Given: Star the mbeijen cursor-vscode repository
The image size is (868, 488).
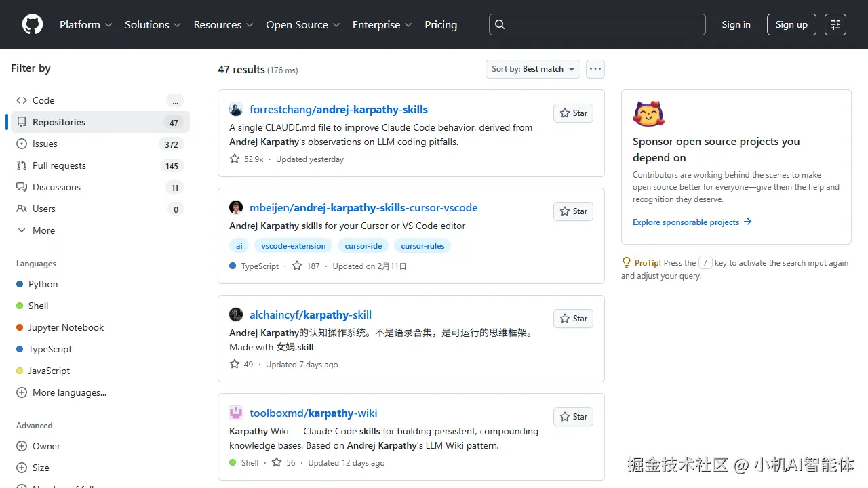Looking at the screenshot, I should (x=573, y=211).
